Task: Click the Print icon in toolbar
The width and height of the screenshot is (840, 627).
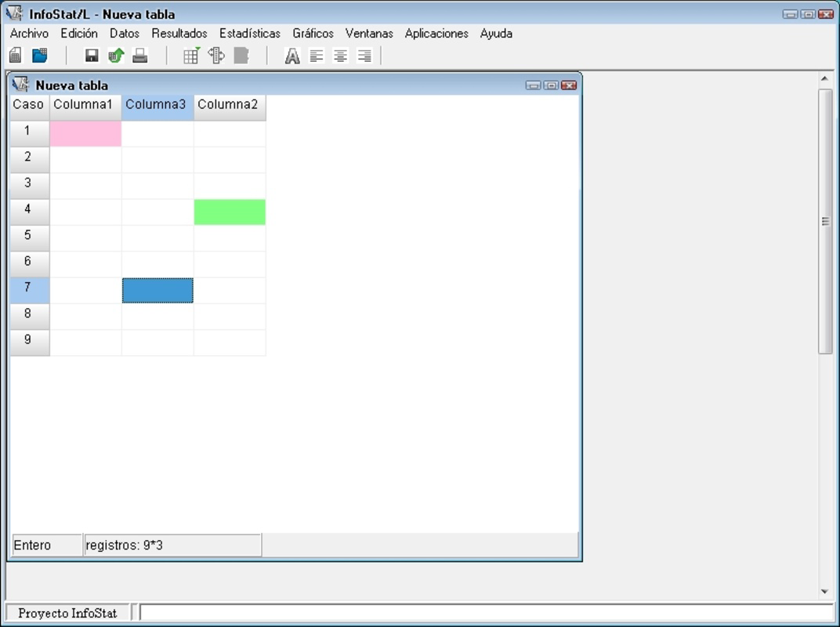Action: (139, 55)
